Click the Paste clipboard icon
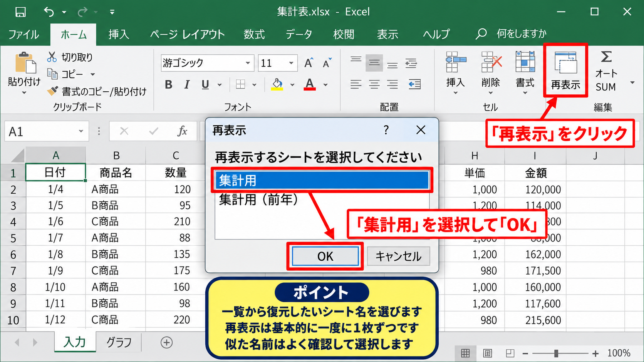The width and height of the screenshot is (644, 362). [25, 63]
